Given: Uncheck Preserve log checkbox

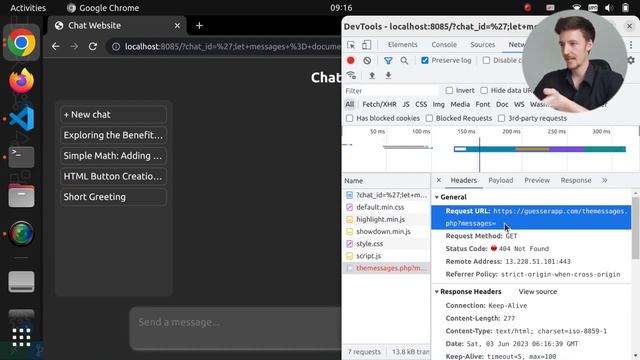Looking at the screenshot, I should click(x=425, y=60).
